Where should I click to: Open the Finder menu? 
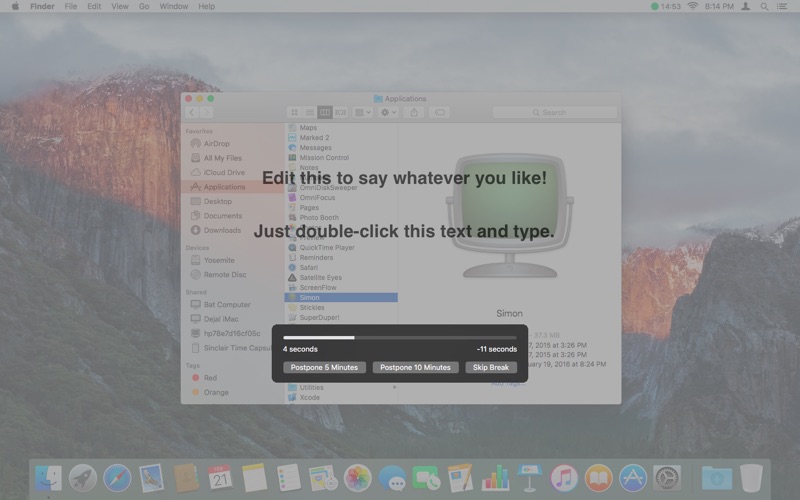[42, 6]
